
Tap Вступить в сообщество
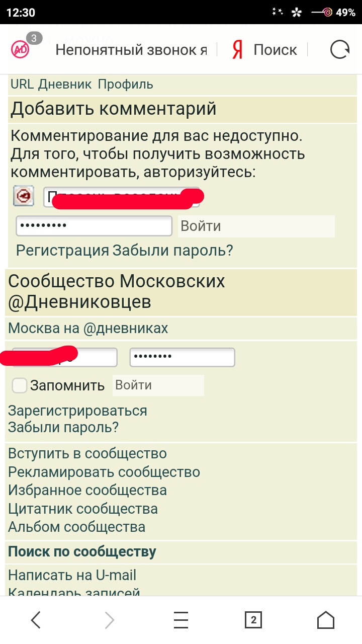[x=87, y=453]
